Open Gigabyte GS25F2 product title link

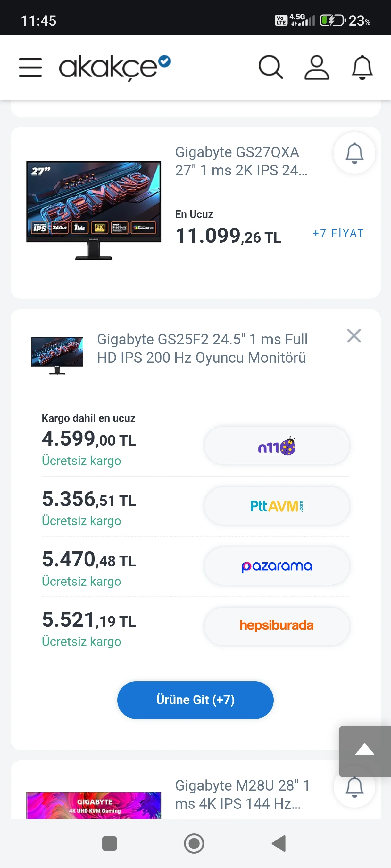coord(202,349)
